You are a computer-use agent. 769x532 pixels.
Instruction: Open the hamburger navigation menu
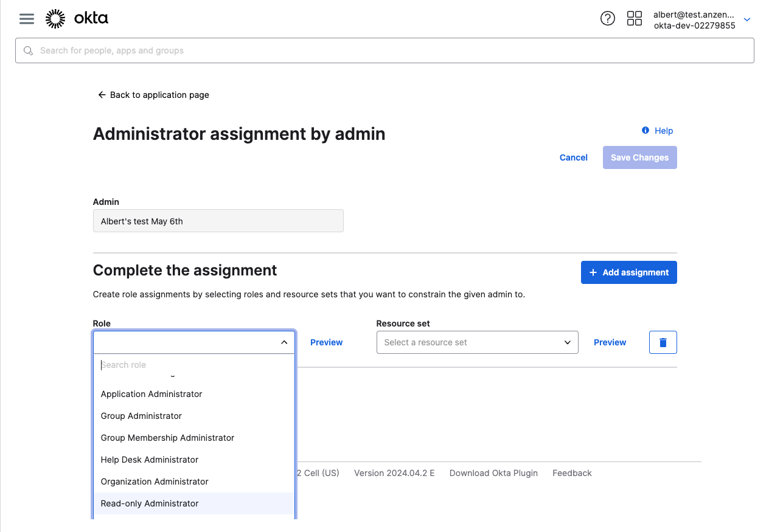pyautogui.click(x=27, y=19)
